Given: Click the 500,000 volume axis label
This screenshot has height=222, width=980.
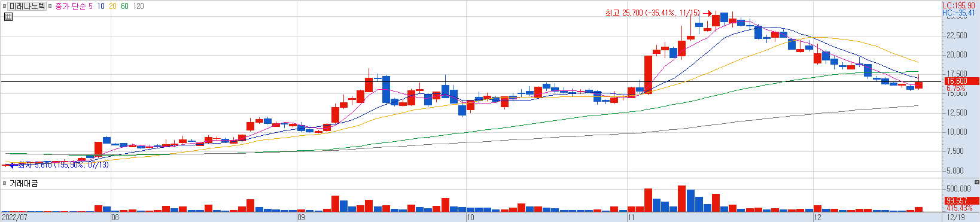Looking at the screenshot, I should pyautogui.click(x=958, y=188).
